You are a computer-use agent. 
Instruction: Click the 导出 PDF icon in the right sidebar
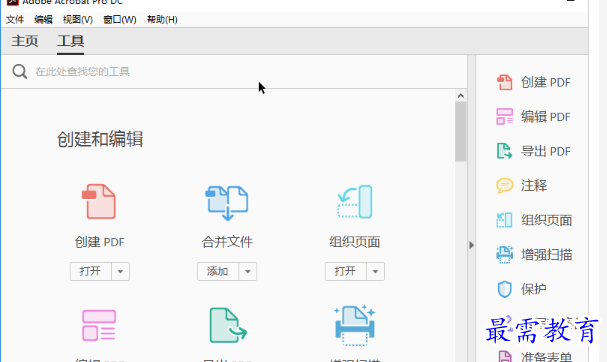[504, 151]
